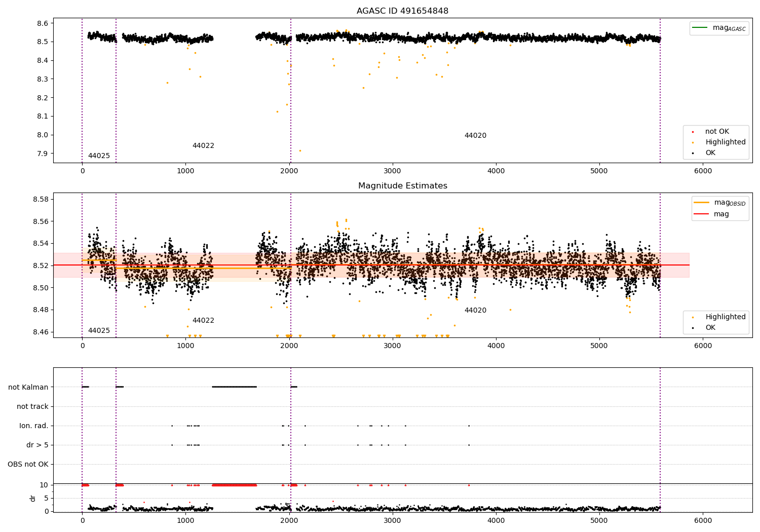Click the 8.52 y-axis tick label
The width and height of the screenshot is (760, 532).
pyautogui.click(x=41, y=266)
